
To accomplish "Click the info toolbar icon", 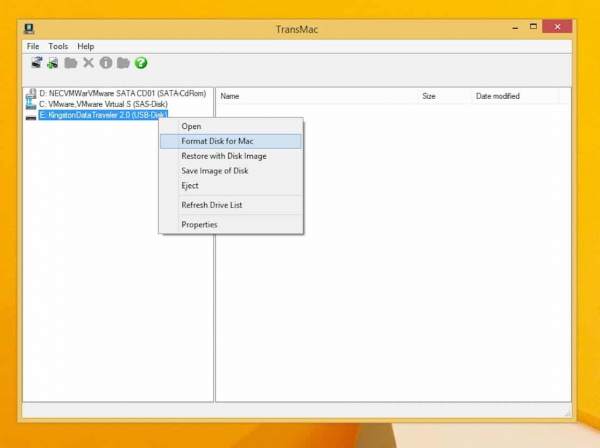I will click(x=106, y=63).
